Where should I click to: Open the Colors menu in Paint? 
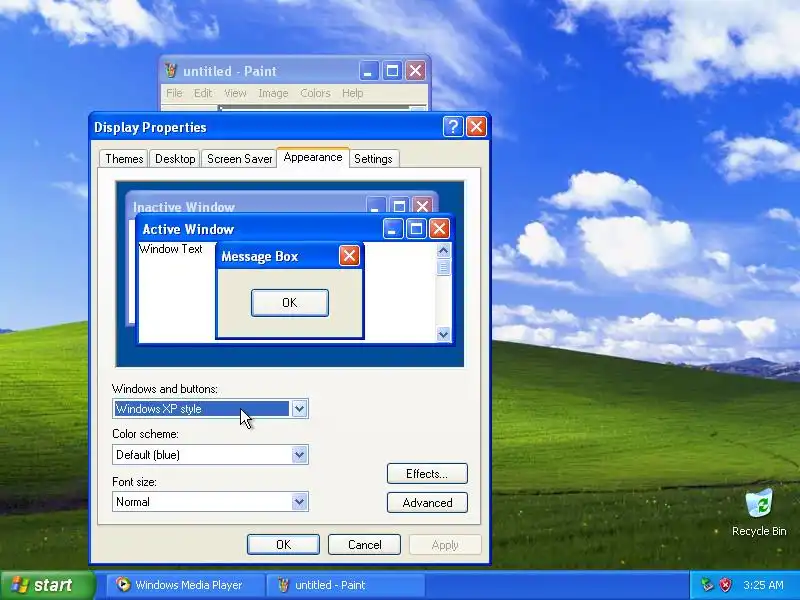(x=315, y=93)
